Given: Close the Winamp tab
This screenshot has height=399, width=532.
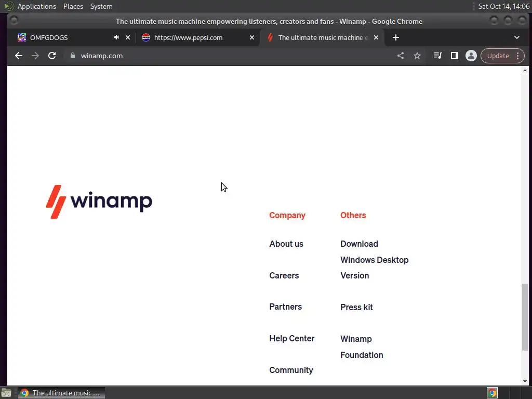Looking at the screenshot, I should coord(376,37).
